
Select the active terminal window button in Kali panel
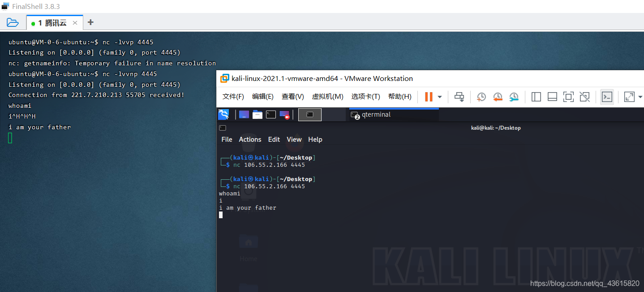(x=310, y=115)
